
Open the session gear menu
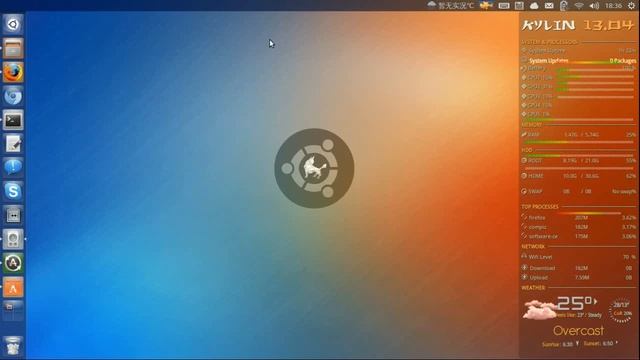coord(631,6)
